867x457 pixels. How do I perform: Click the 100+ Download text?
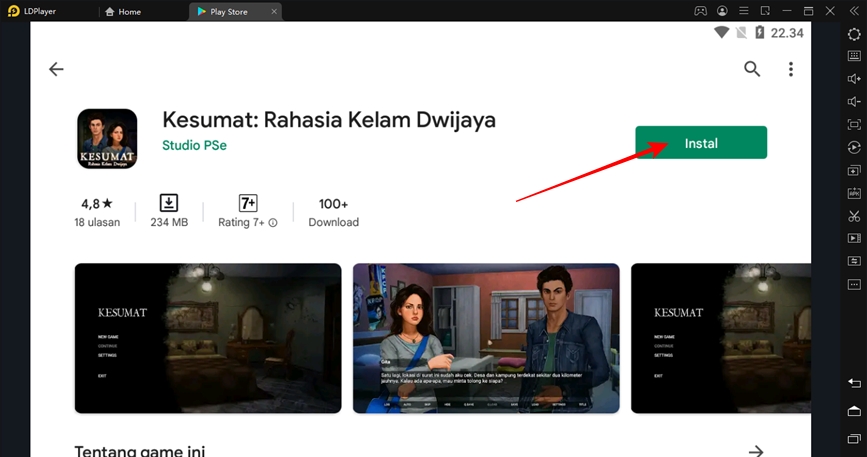tap(333, 212)
